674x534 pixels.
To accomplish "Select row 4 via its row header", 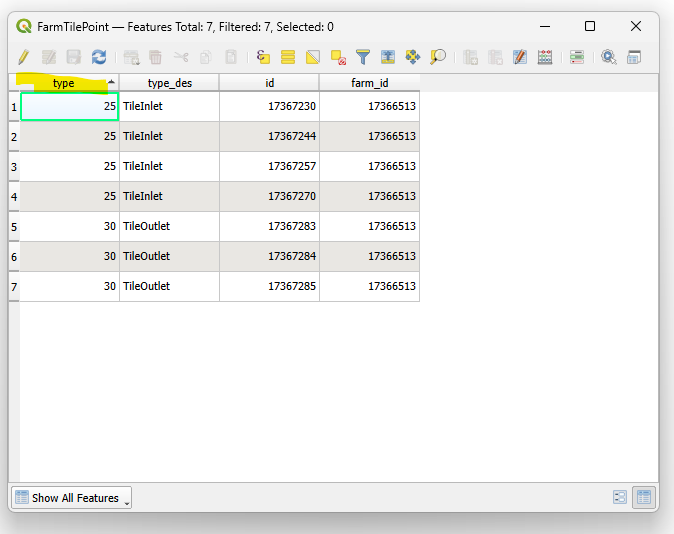I will (14, 197).
